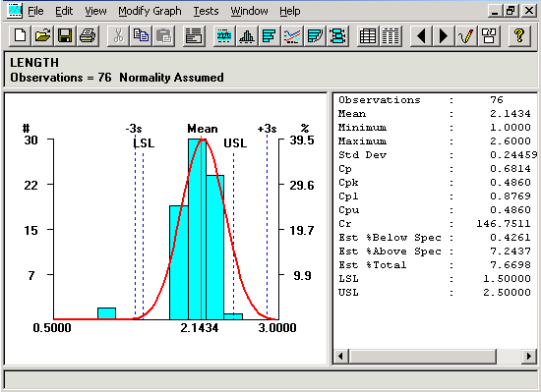Click the LSL label on the histogram

tap(144, 143)
